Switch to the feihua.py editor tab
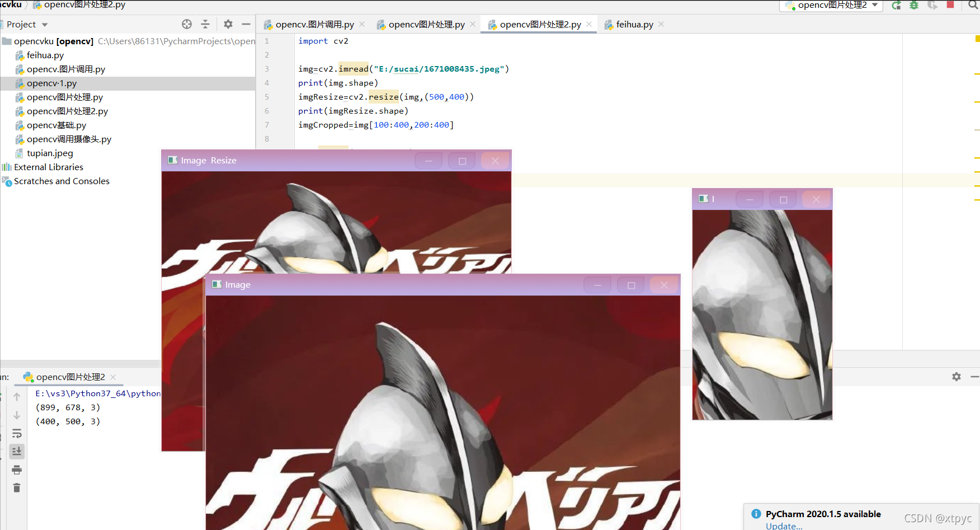The image size is (980, 530). 634,24
